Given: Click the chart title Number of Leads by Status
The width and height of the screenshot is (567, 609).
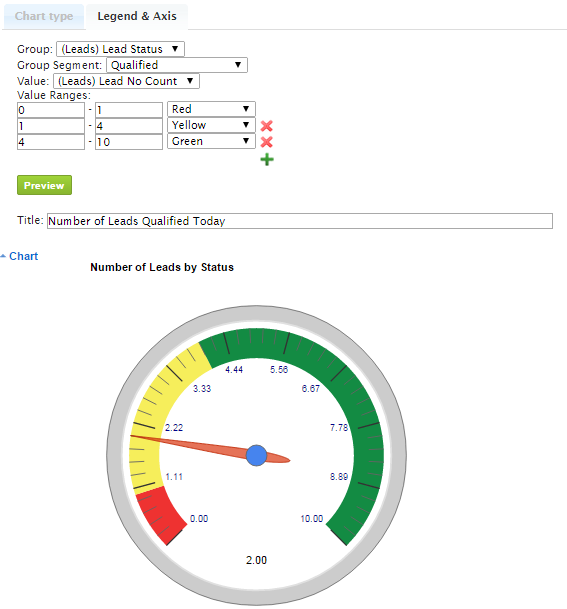Looking at the screenshot, I should click(162, 267).
